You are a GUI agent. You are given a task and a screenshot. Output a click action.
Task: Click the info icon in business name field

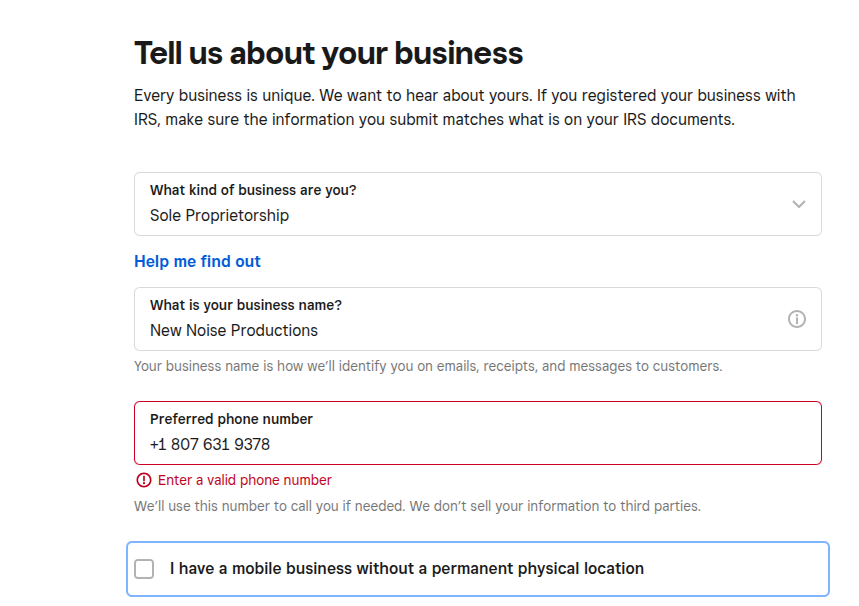pyautogui.click(x=797, y=319)
